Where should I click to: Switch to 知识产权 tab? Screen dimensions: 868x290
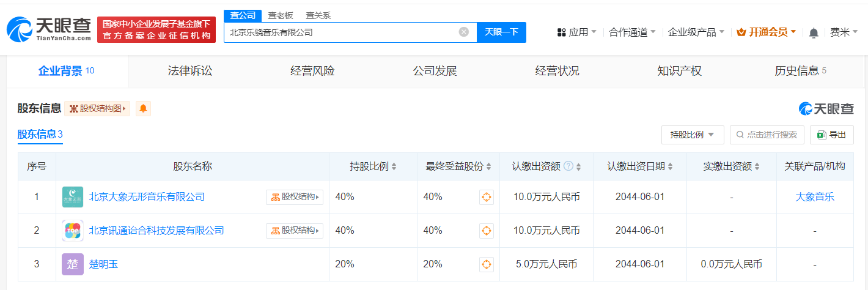coord(679,71)
